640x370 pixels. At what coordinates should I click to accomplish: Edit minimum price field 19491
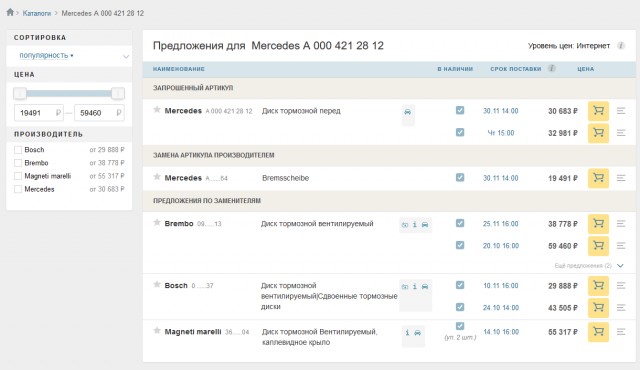point(39,113)
